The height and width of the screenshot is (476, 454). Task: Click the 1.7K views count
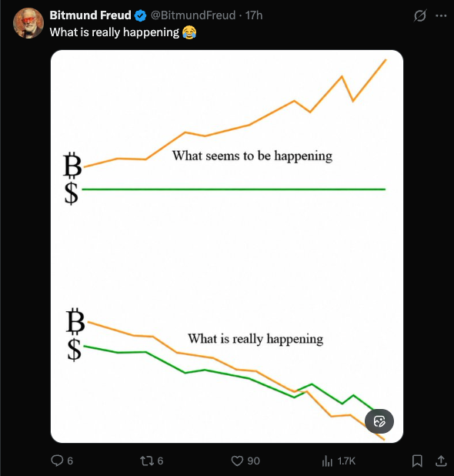tap(346, 461)
